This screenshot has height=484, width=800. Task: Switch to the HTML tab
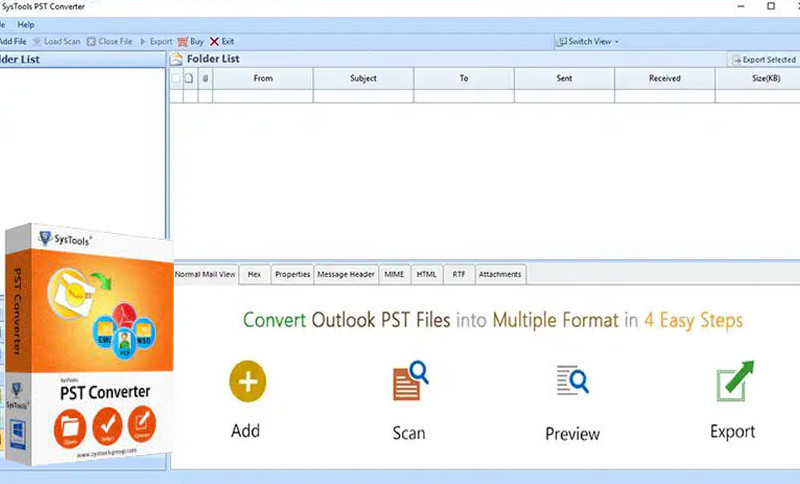(426, 274)
